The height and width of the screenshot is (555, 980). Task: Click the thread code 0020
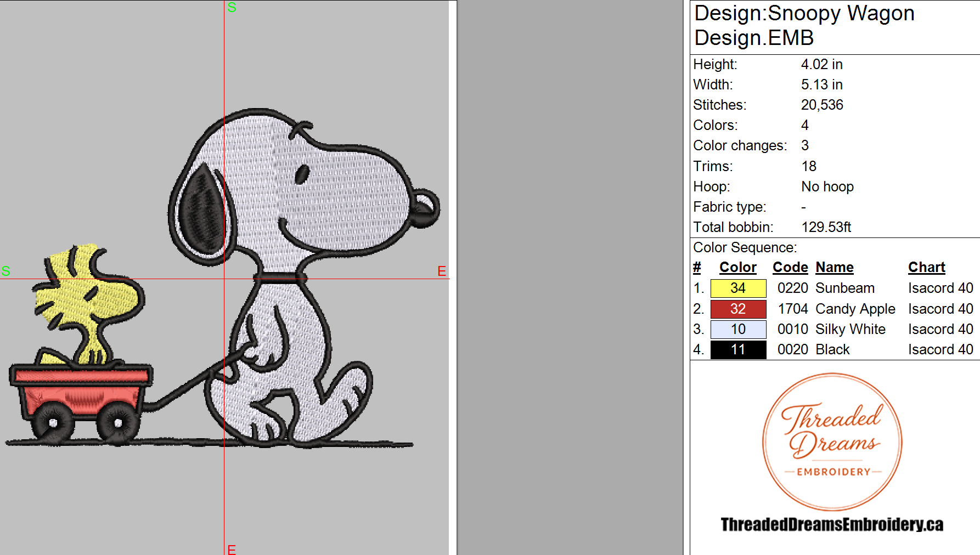click(793, 349)
